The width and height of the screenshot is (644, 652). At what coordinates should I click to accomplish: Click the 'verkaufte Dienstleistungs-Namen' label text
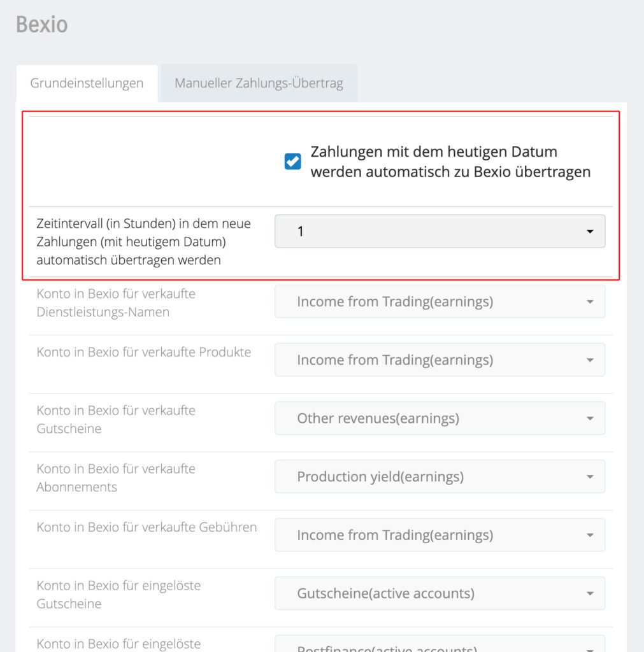click(x=116, y=303)
